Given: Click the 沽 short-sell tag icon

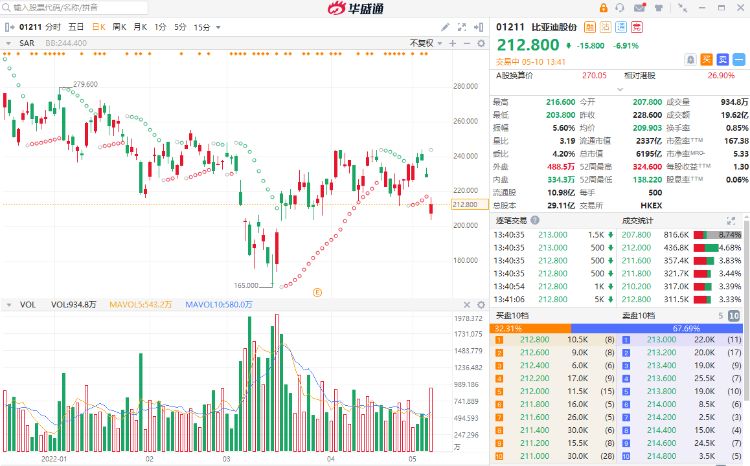Looking at the screenshot, I should [x=606, y=27].
